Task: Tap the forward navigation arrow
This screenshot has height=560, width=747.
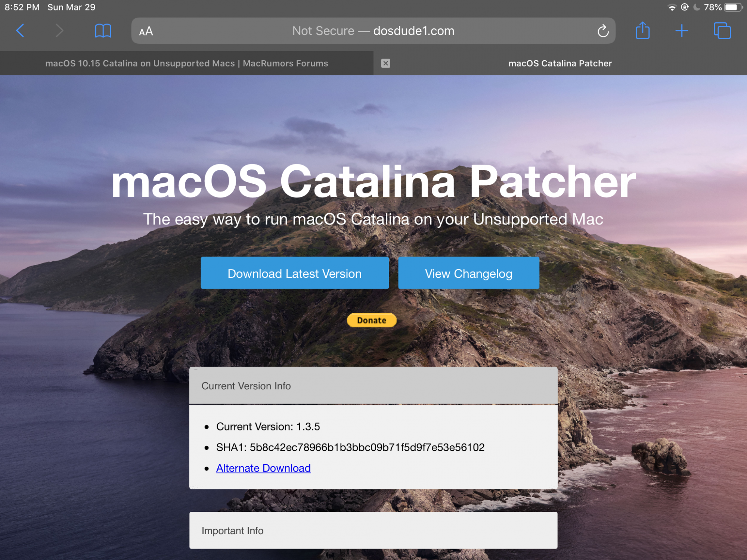Action: click(59, 31)
